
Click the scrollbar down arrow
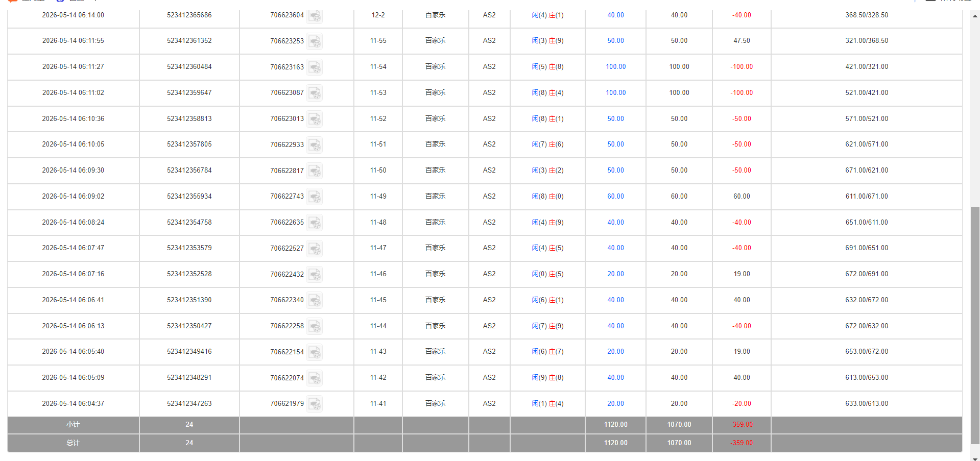[x=975, y=458]
